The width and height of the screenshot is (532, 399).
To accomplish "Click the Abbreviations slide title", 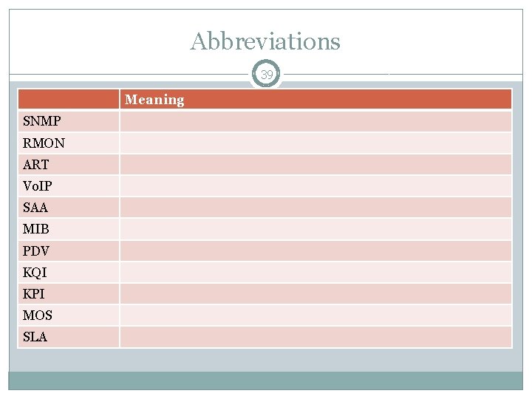I will click(x=265, y=41).
